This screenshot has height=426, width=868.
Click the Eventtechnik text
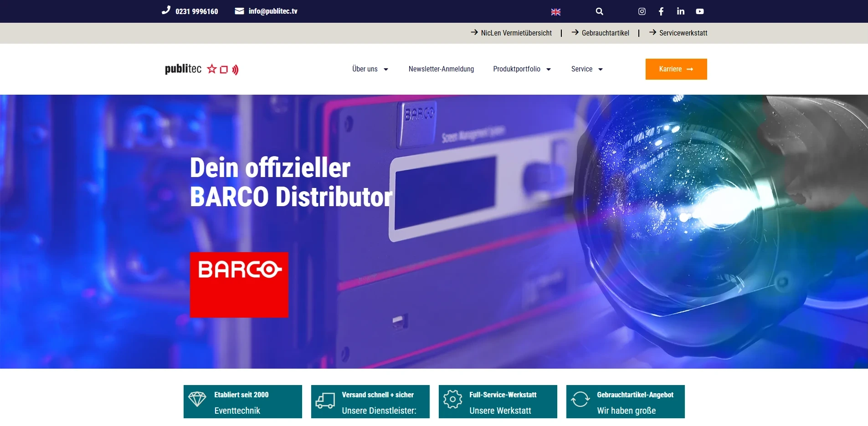pyautogui.click(x=237, y=411)
